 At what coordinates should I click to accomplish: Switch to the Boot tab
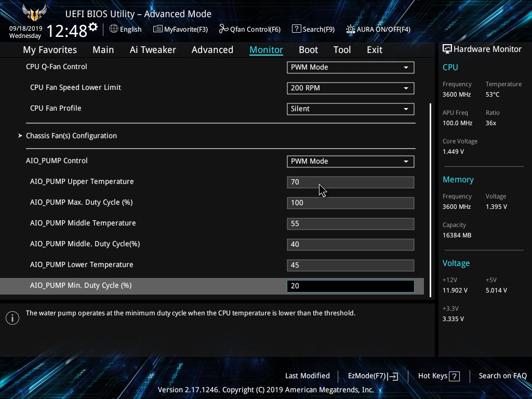308,49
